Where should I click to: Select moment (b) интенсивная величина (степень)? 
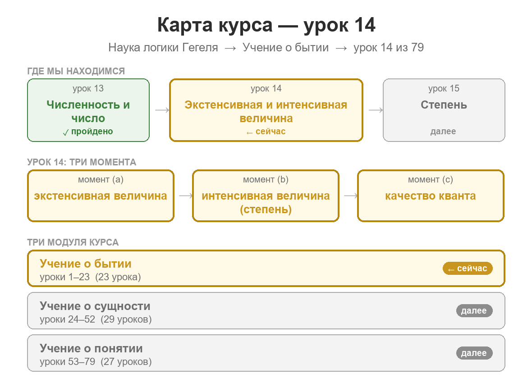tap(266, 196)
